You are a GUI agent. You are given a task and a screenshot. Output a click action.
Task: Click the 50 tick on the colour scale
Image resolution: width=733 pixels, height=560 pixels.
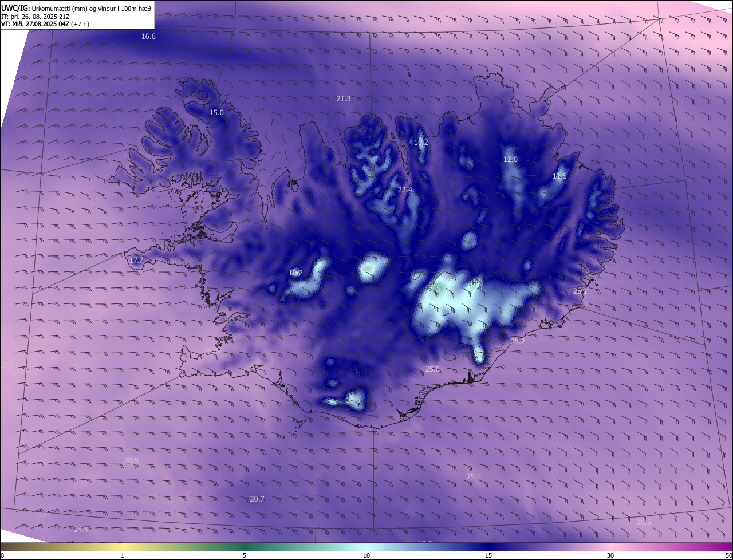click(x=728, y=555)
